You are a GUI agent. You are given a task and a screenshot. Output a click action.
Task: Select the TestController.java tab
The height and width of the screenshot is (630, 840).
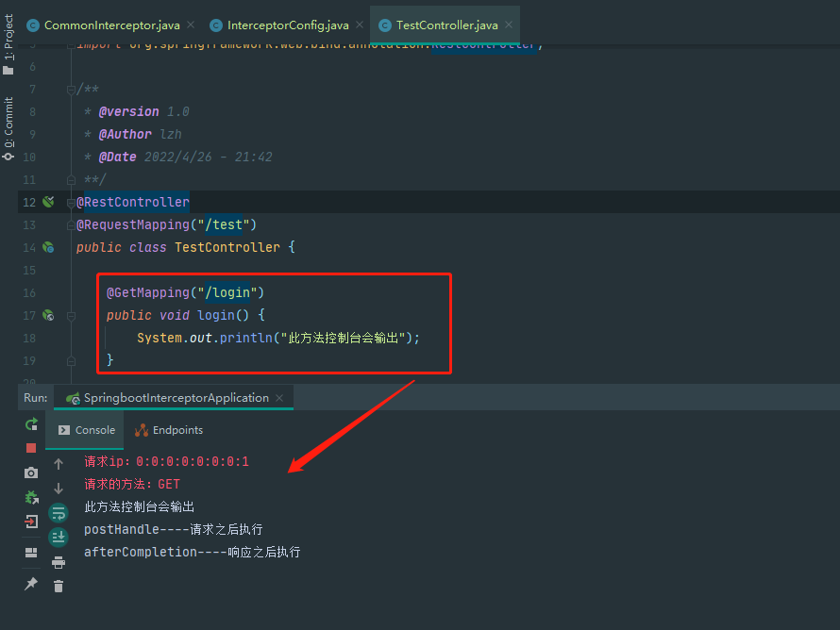point(446,25)
